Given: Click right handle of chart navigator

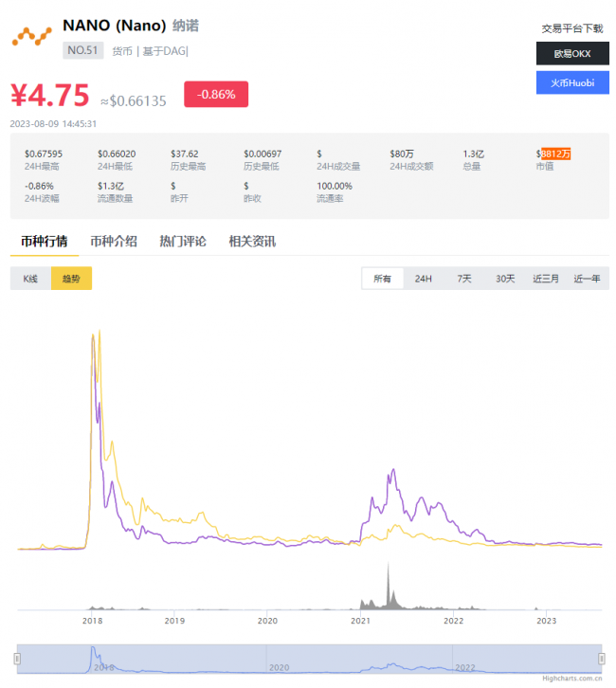Looking at the screenshot, I should (x=601, y=658).
